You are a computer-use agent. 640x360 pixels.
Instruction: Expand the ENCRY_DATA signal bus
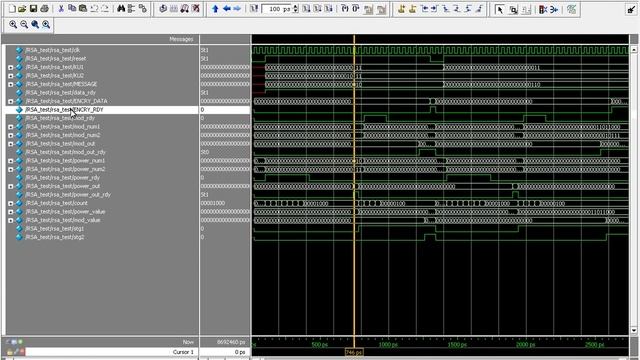[x=11, y=101]
